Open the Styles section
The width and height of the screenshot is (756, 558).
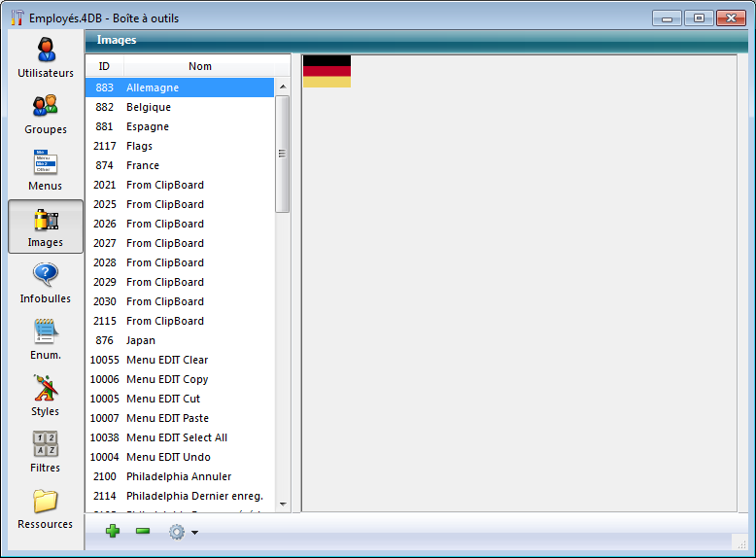46,396
